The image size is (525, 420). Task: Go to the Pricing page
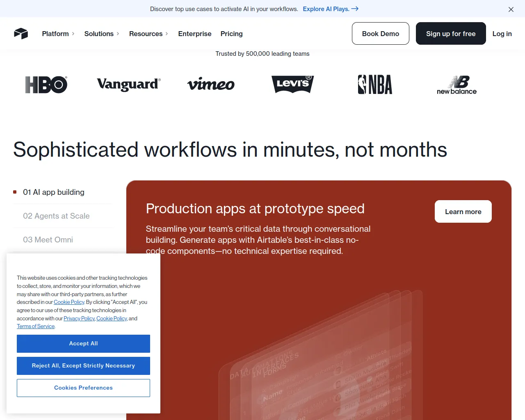tap(232, 34)
